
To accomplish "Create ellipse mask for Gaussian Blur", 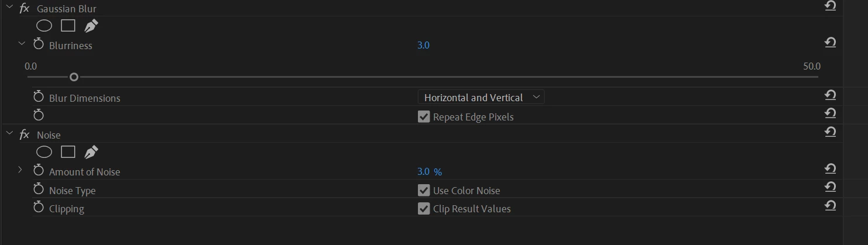I will coord(44,26).
